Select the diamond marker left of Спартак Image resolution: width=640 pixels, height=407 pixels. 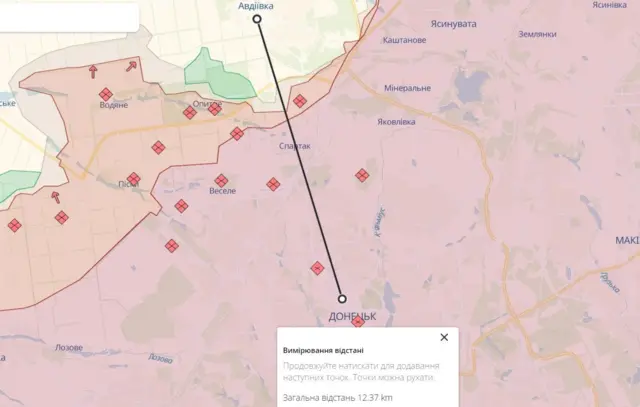237,133
